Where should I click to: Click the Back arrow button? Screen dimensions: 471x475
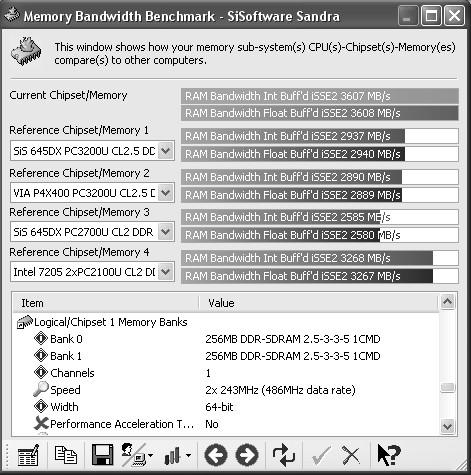click(216, 455)
